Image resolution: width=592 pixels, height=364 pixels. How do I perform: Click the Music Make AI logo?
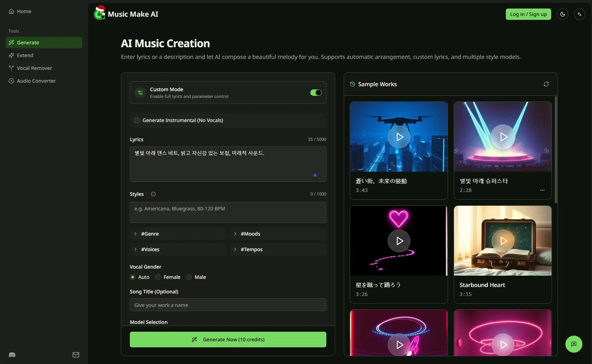click(126, 14)
